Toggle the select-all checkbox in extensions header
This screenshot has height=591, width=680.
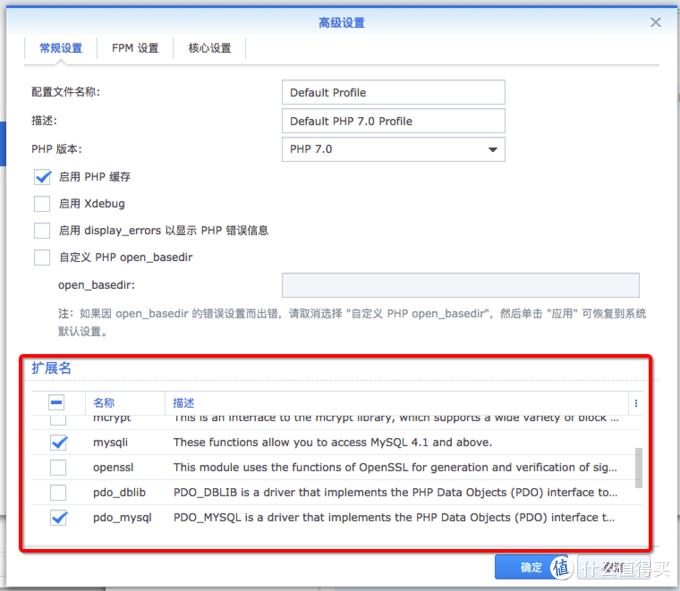(56, 402)
